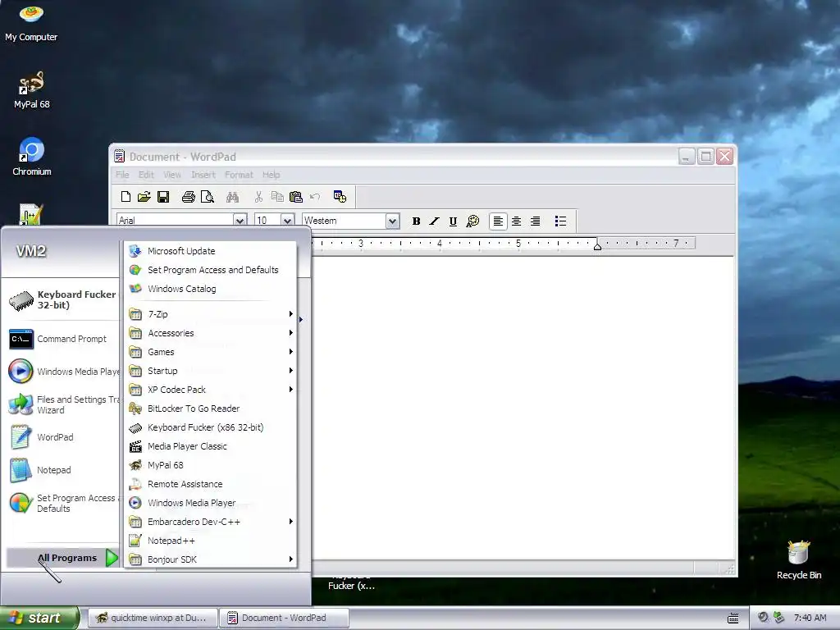Open the Chromium desktop shortcut
The image size is (840, 630).
click(32, 157)
